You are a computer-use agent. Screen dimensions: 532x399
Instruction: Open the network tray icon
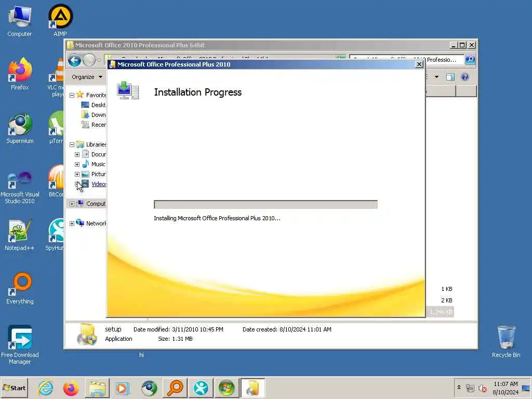(x=470, y=388)
